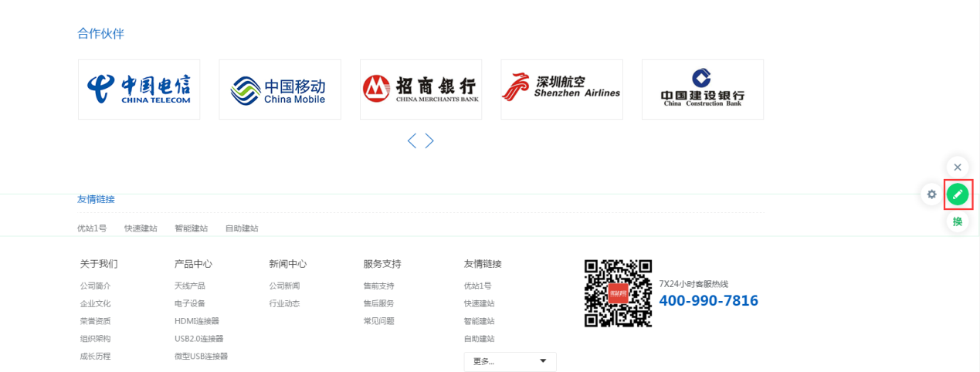Open the 售后服务 footer link
980x372 pixels.
click(378, 303)
